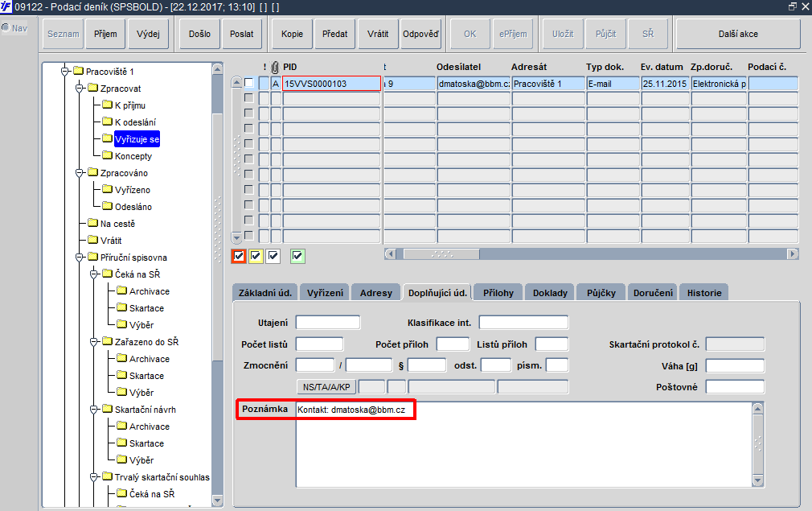Image resolution: width=812 pixels, height=511 pixels.
Task: Collapse the Skartační návrh tree node
Action: 94,410
